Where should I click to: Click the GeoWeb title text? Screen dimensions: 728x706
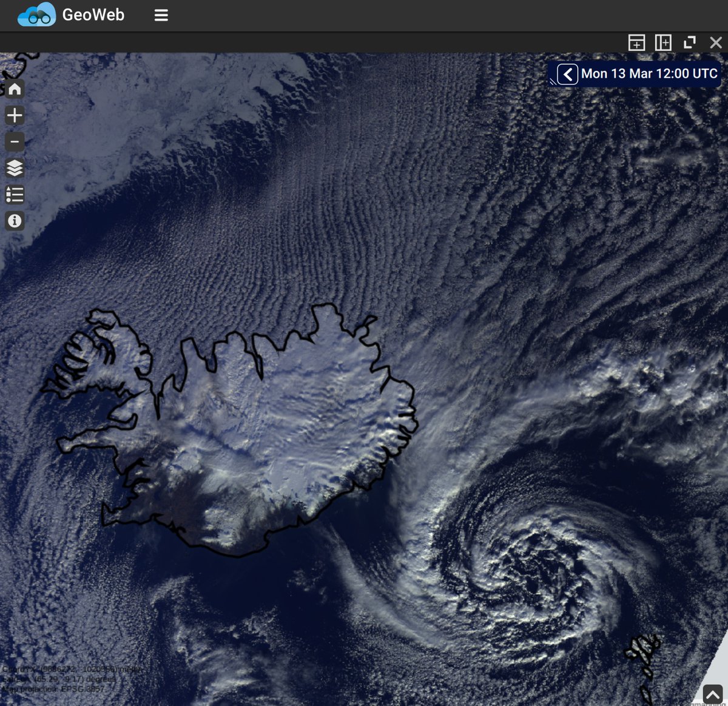click(x=93, y=15)
